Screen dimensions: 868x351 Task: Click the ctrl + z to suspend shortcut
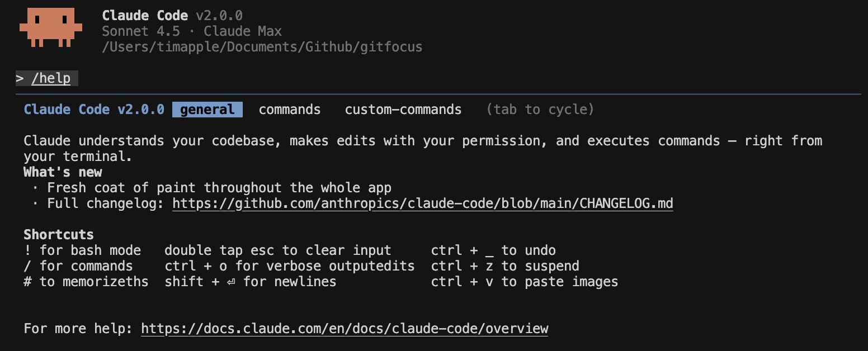click(x=505, y=265)
